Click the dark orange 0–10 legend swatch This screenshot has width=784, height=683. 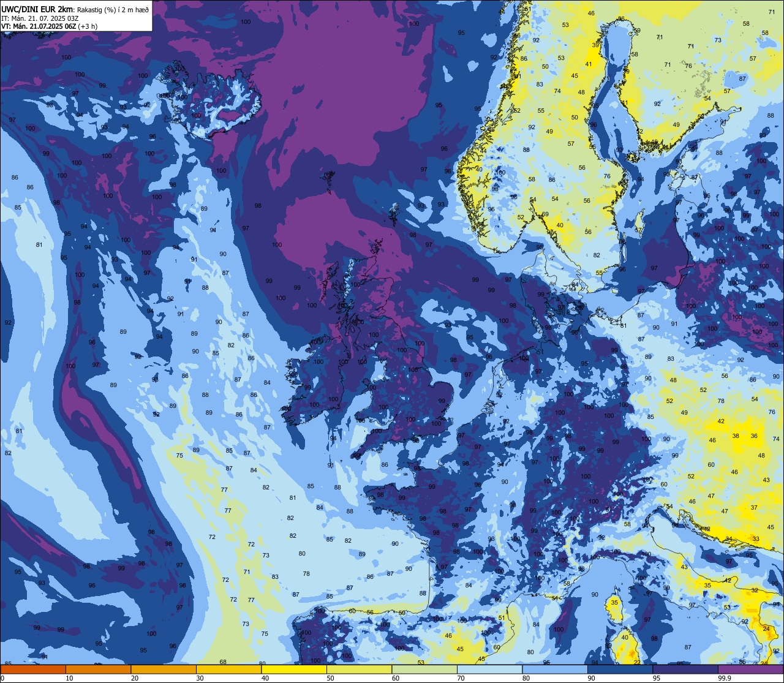click(x=33, y=669)
